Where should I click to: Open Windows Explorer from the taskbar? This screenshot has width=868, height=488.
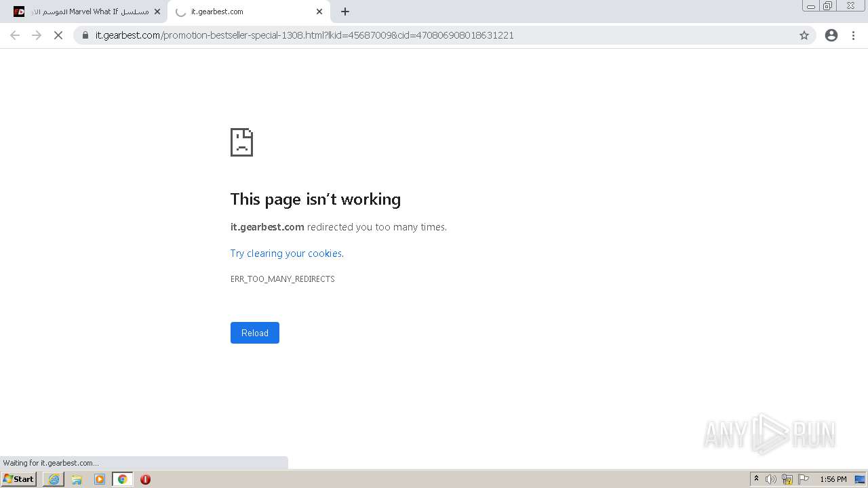click(77, 479)
